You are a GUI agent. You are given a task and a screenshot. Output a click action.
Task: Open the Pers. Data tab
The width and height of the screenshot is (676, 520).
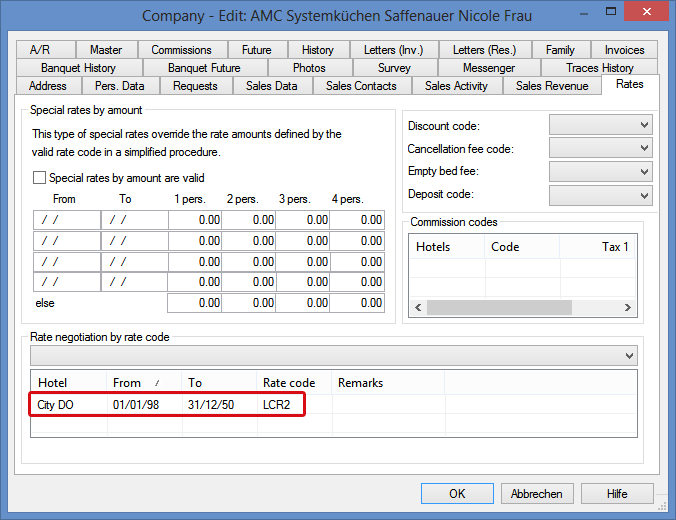coord(120,86)
